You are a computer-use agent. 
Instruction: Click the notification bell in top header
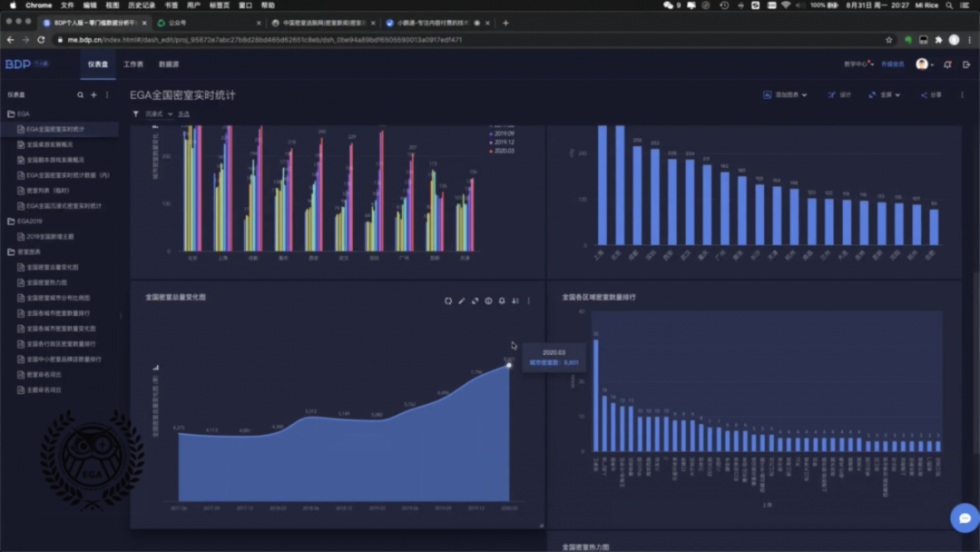[947, 64]
